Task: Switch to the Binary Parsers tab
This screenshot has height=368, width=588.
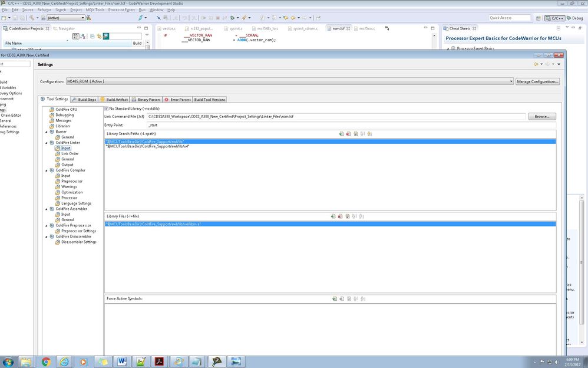Action: (146, 100)
